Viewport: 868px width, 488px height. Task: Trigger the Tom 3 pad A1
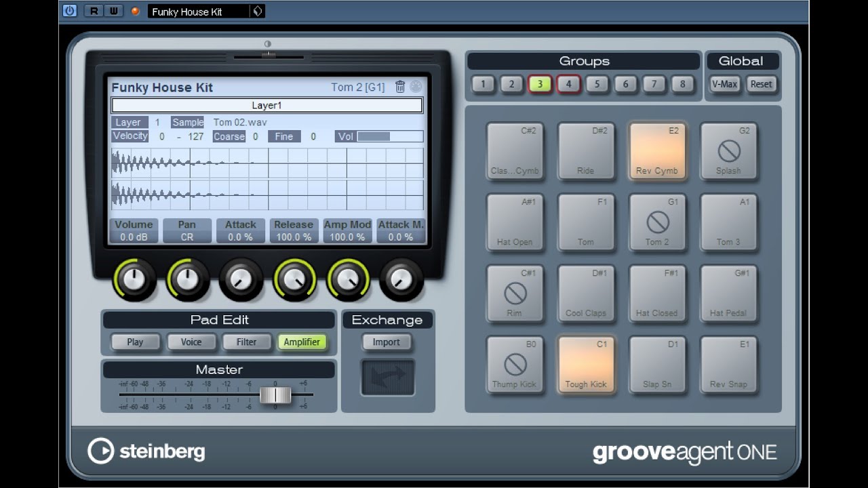point(728,222)
